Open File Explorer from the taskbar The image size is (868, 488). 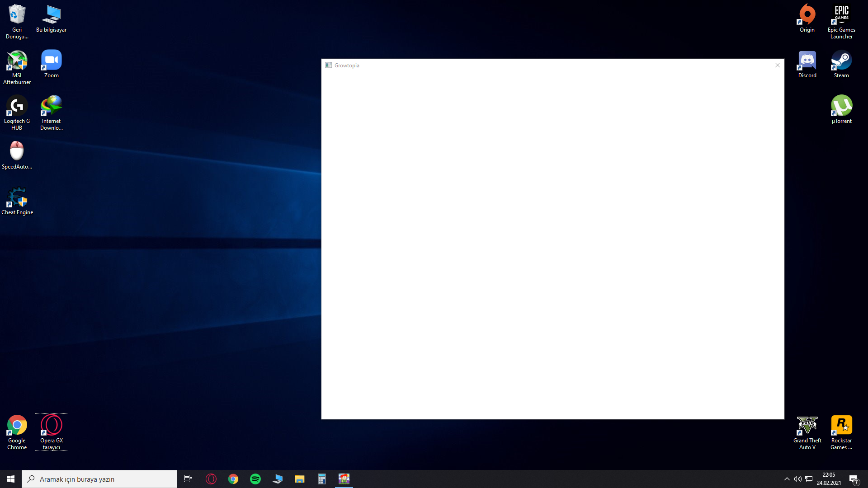[x=300, y=479]
